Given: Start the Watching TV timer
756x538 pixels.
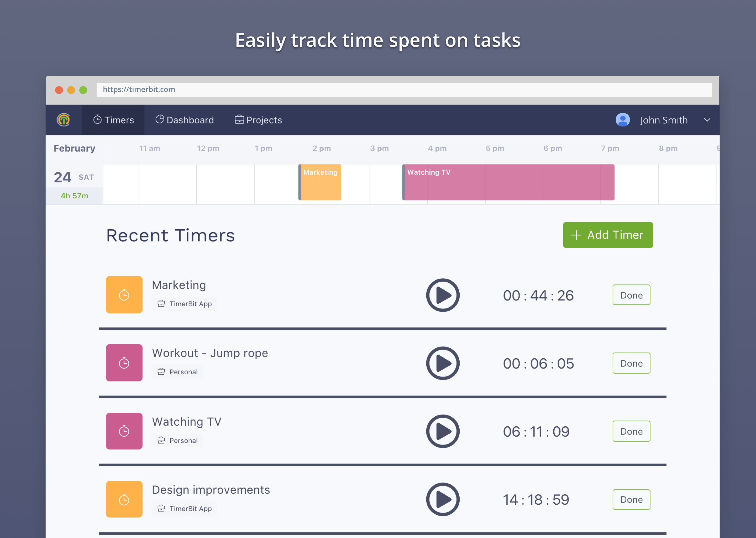Looking at the screenshot, I should tap(443, 431).
